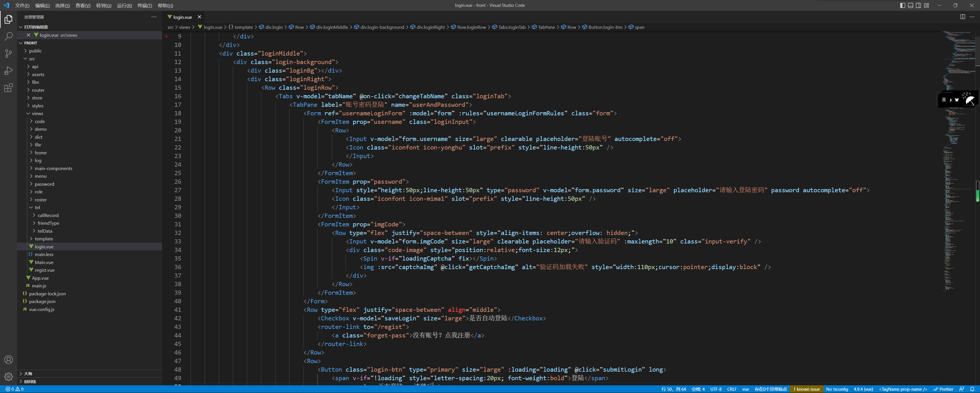Open regist.vue in the explorer

click(x=44, y=270)
